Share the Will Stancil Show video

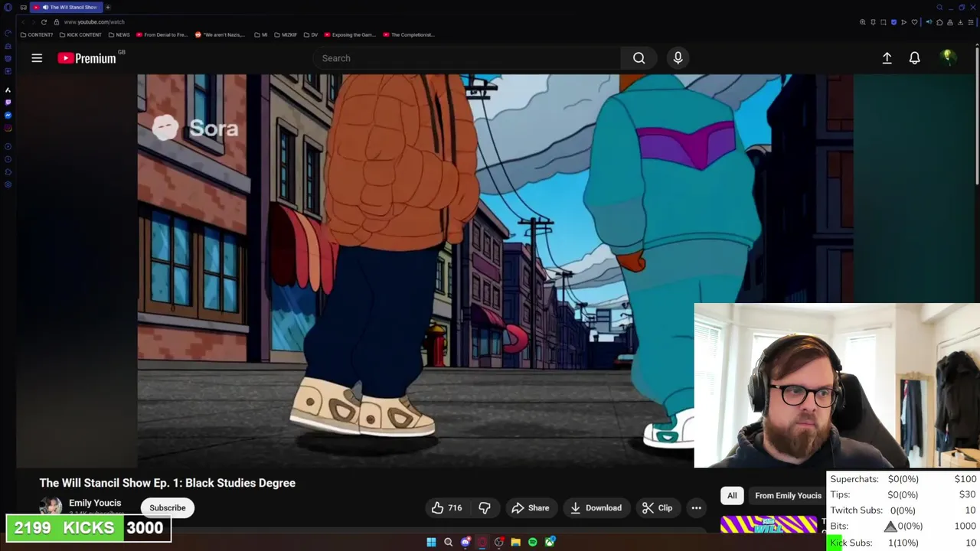531,508
